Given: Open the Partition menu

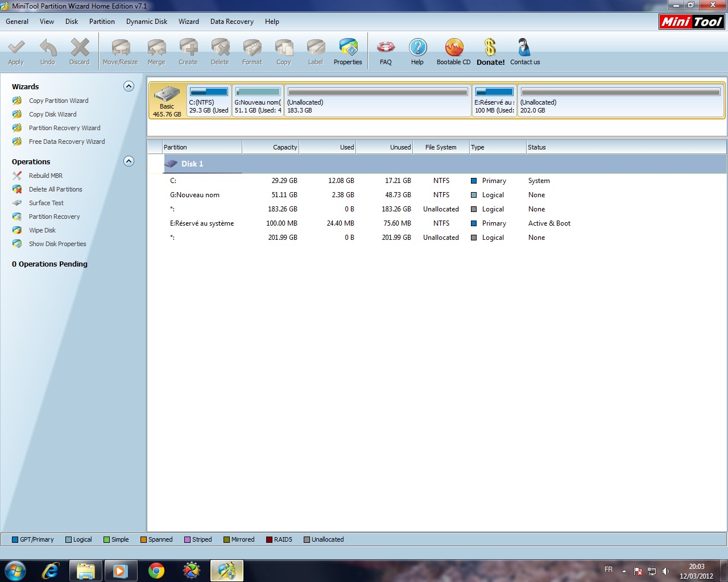Looking at the screenshot, I should pyautogui.click(x=102, y=22).
